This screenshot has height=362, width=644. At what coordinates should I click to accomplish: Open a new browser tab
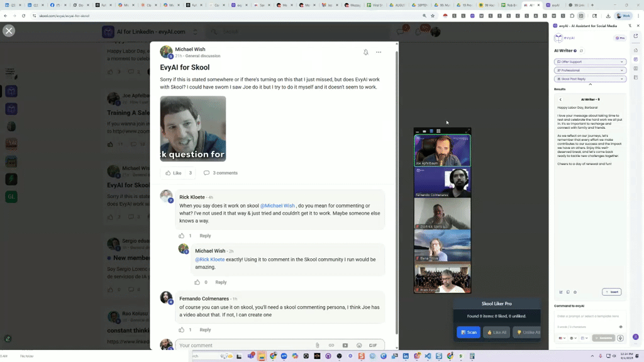[592, 5]
